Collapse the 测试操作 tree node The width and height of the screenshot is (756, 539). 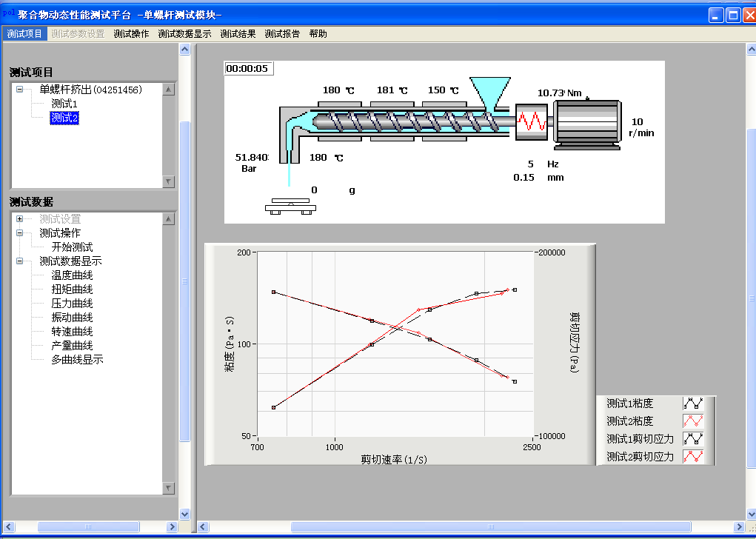click(x=20, y=233)
